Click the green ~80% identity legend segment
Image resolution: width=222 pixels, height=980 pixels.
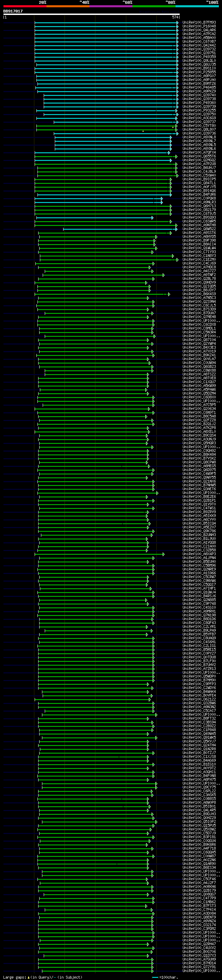pos(154,6)
